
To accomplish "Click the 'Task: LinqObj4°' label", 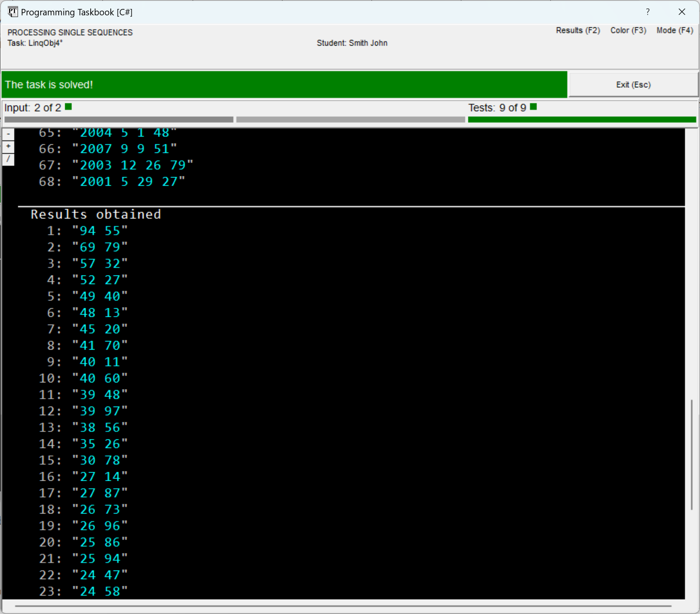I will coord(35,43).
